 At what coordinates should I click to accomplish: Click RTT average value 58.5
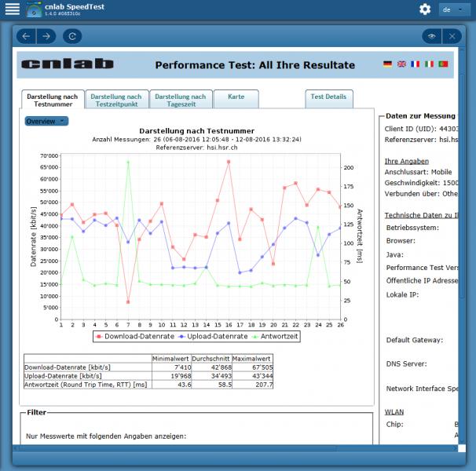click(x=225, y=385)
